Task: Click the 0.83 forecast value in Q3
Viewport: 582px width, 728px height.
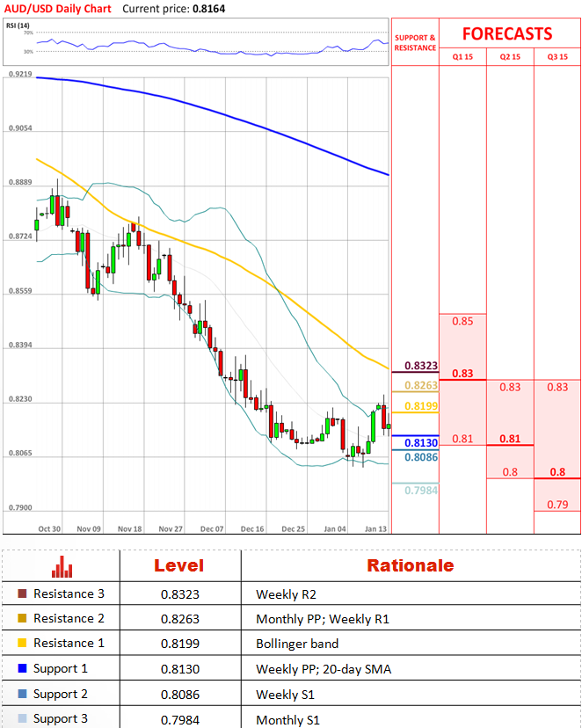Action: pyautogui.click(x=557, y=387)
